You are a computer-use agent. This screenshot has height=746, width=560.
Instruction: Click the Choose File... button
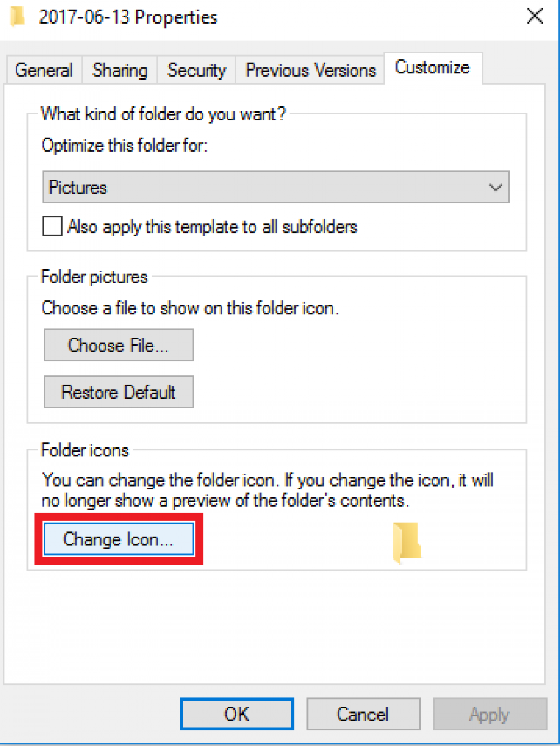pyautogui.click(x=119, y=345)
